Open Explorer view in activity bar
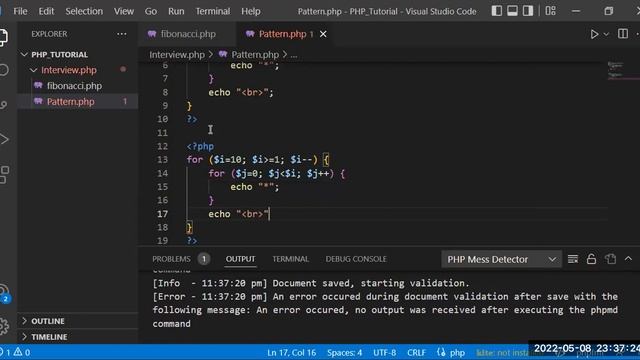Viewport: 640px width, 360px height. pos(3,37)
